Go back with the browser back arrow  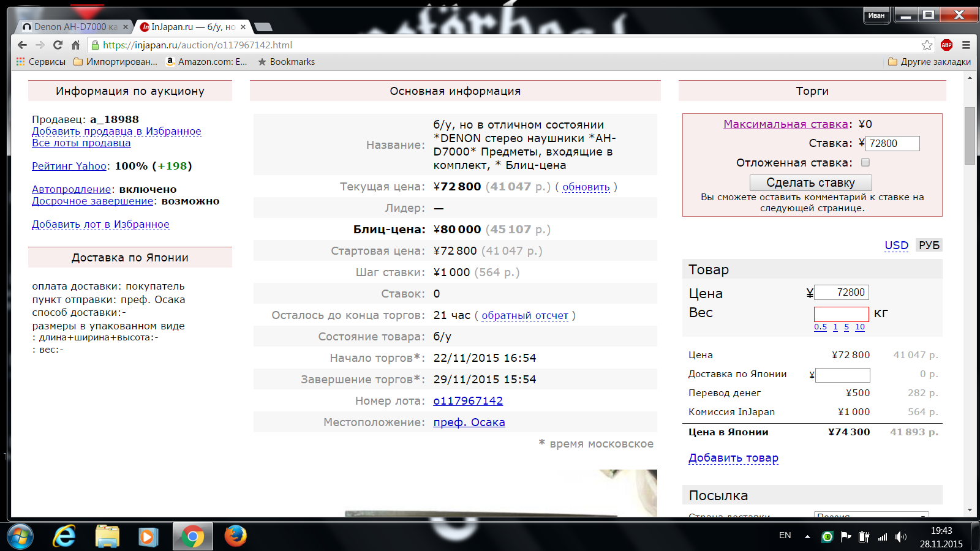pyautogui.click(x=22, y=45)
